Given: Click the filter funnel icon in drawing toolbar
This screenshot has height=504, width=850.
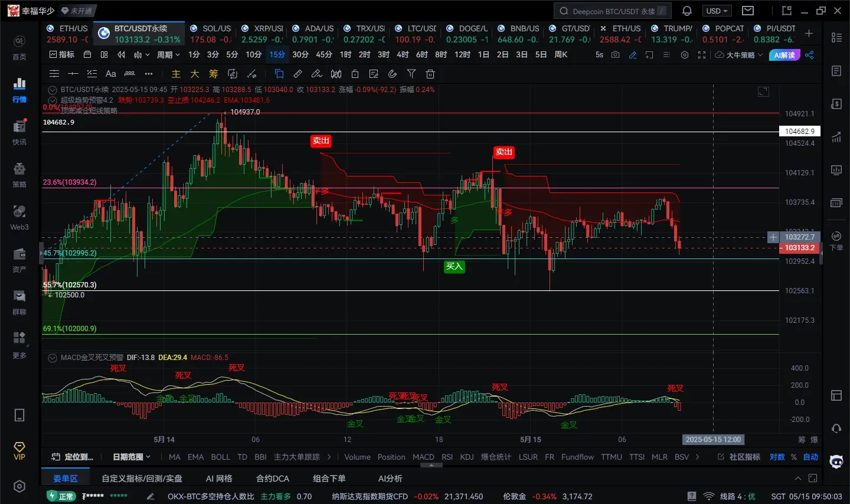Looking at the screenshot, I should (x=411, y=74).
